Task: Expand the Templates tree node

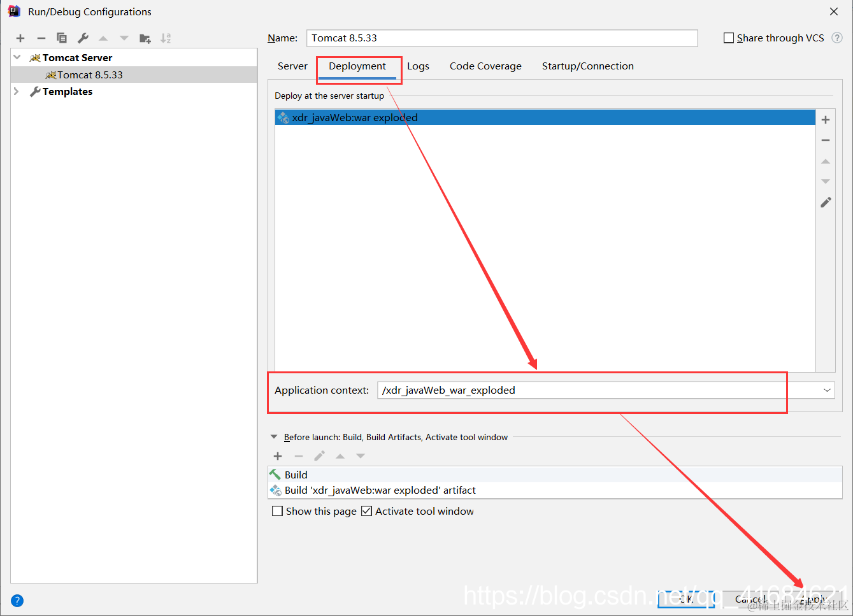Action: [x=17, y=92]
